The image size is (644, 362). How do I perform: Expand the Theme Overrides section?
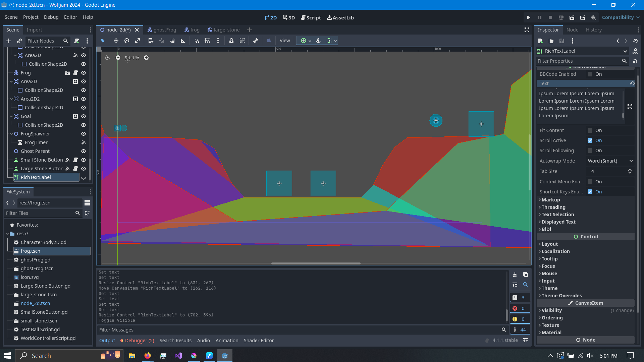[x=561, y=296]
